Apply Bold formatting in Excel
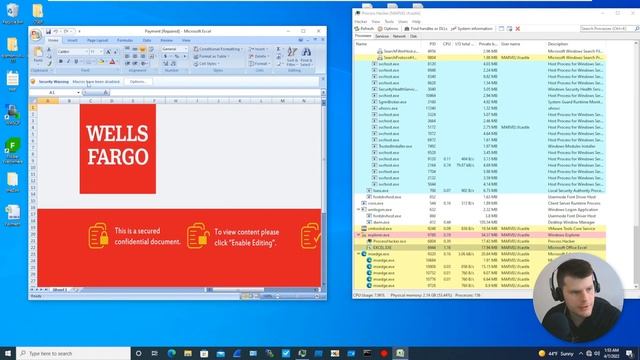This screenshot has width=640, height=360. pyautogui.click(x=60, y=62)
